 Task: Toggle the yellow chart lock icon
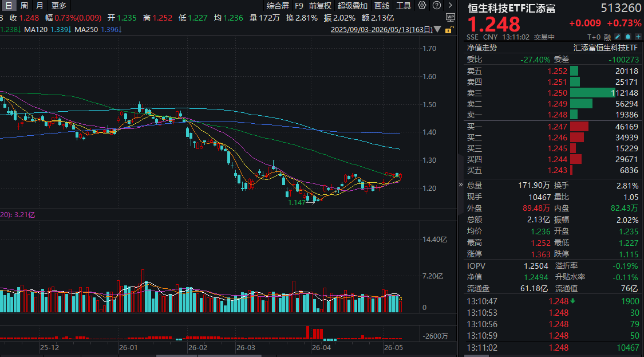(x=449, y=30)
